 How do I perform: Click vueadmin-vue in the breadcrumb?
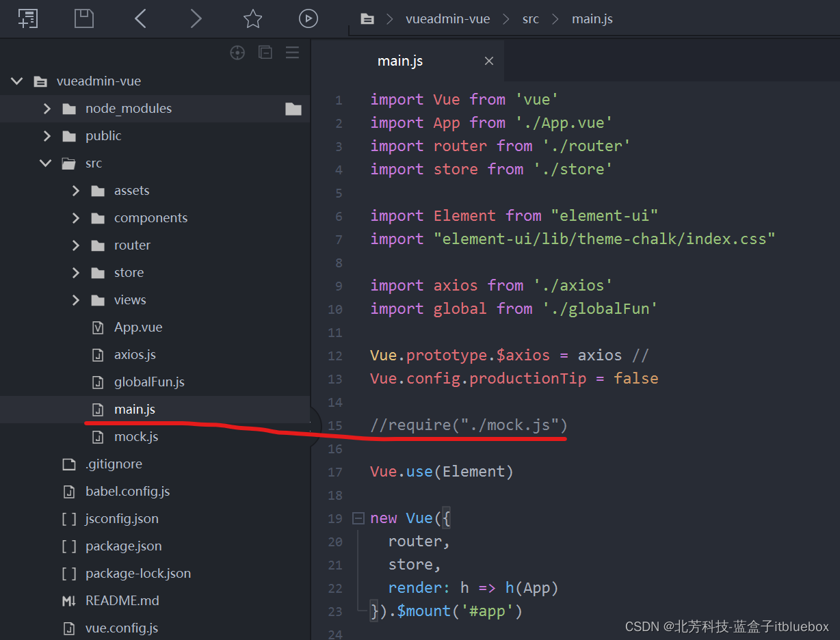point(448,19)
